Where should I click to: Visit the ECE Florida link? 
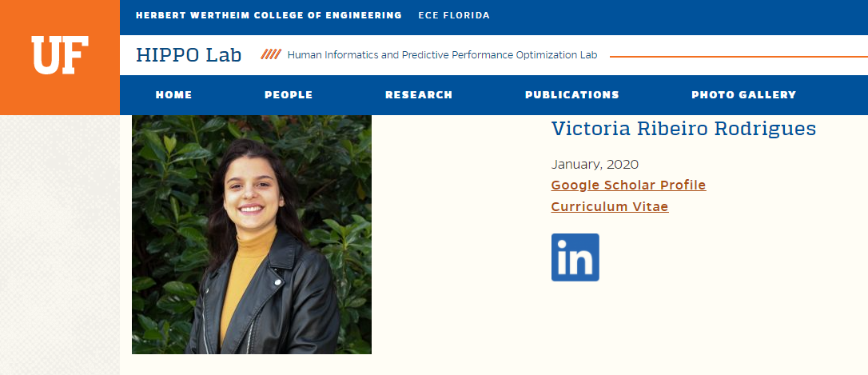454,15
